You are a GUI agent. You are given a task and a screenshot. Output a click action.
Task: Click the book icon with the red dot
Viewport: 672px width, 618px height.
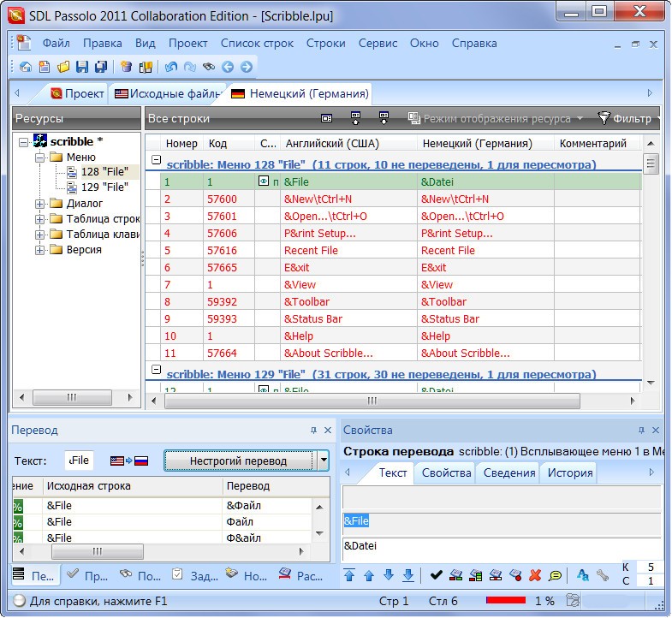click(515, 575)
